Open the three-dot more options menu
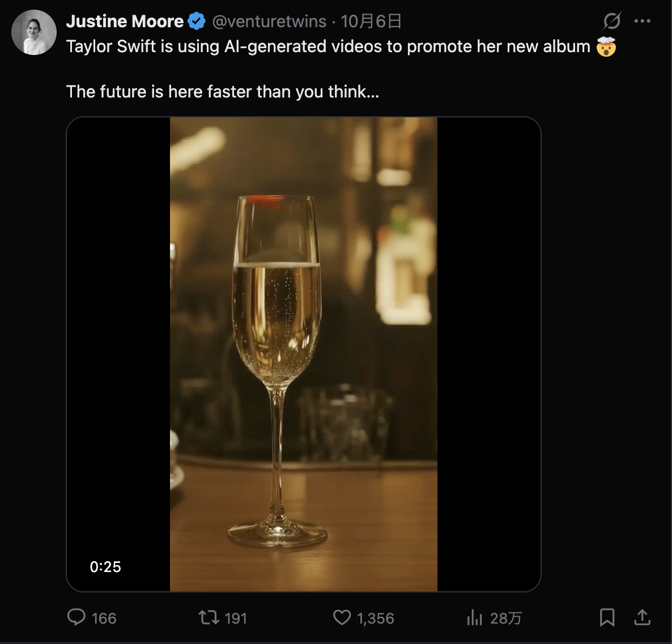 point(642,22)
